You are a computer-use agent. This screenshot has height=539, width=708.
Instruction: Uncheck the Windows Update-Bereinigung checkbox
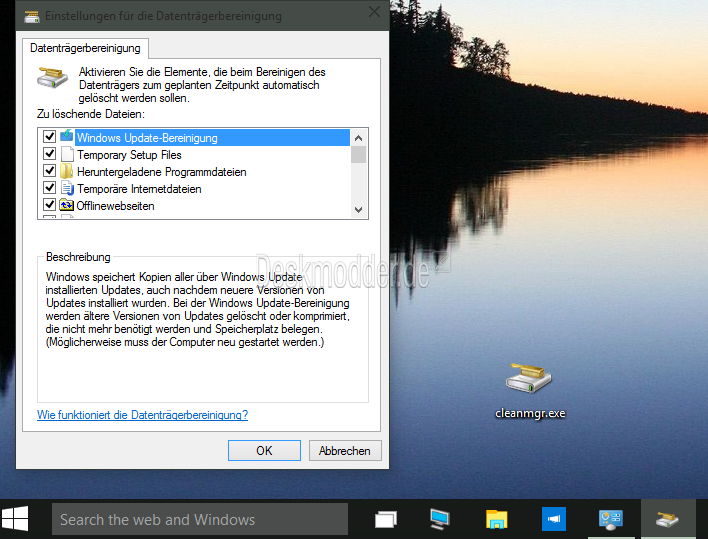pos(49,137)
